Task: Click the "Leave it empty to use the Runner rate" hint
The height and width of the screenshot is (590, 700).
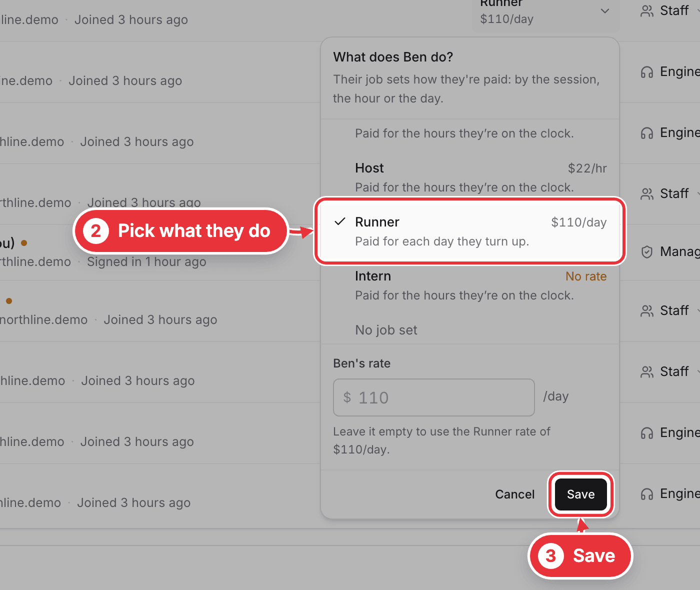Action: 442,440
